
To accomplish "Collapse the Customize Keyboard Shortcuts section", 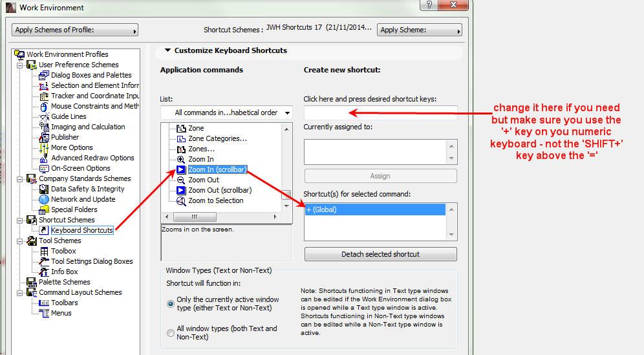I will coord(167,50).
